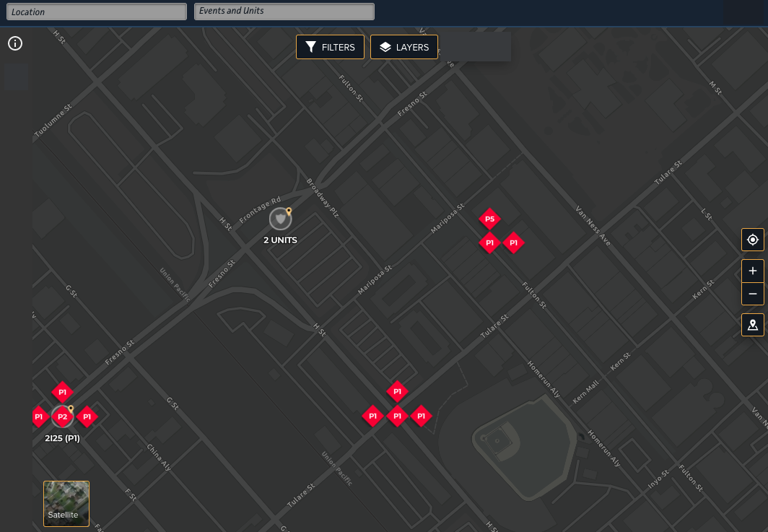Select rightmost P1 marker in Tulare St cluster
Viewport: 768px width, 532px height.
421,416
